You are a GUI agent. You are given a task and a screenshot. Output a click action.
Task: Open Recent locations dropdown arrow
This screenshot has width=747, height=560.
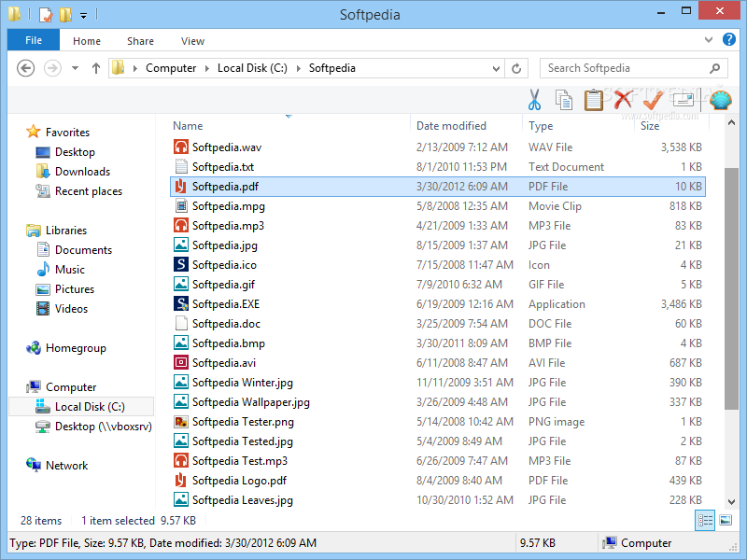75,68
